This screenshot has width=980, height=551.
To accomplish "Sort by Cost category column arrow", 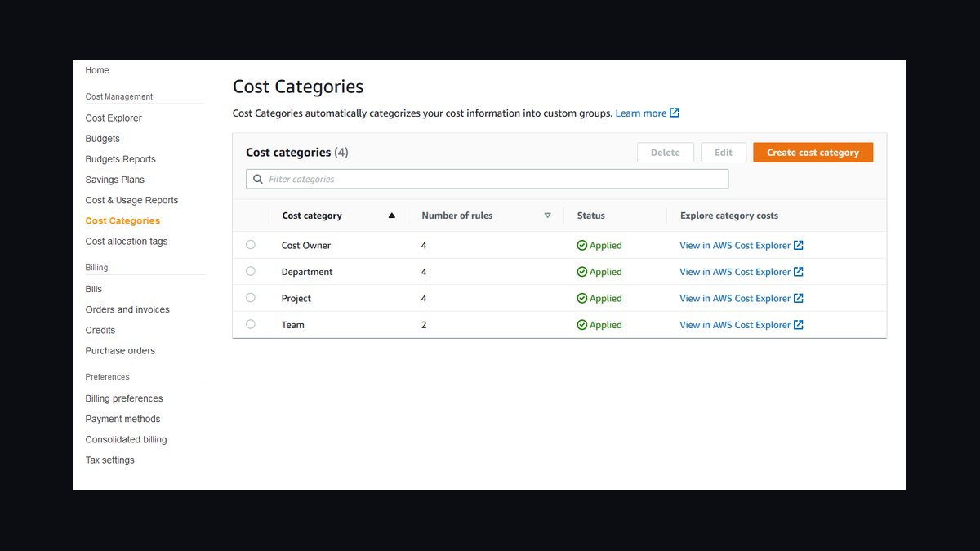I will pos(392,216).
